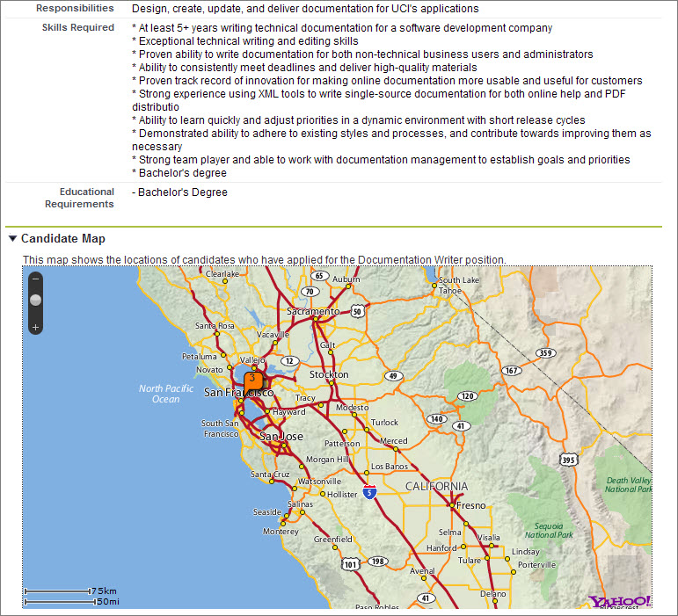Viewport: 678px width, 616px height.
Task: Click the 50mi scale bar label
Action: click(108, 601)
